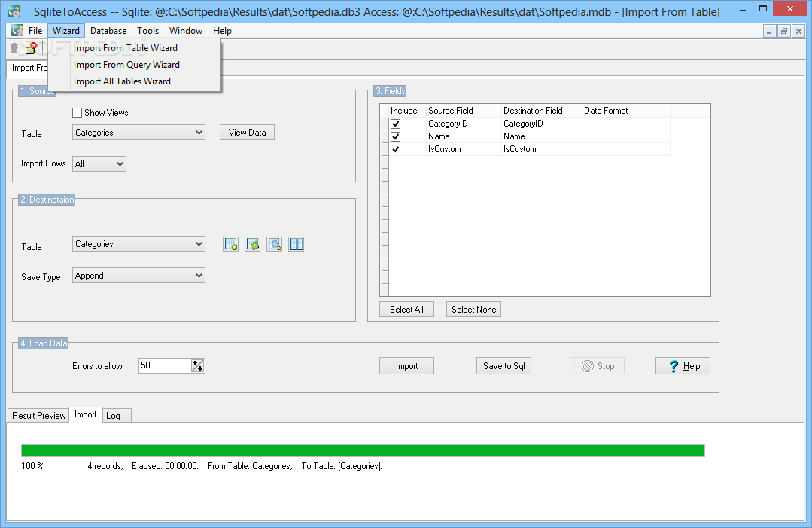Click the Source Field column header
The height and width of the screenshot is (528, 812).
[464, 111]
